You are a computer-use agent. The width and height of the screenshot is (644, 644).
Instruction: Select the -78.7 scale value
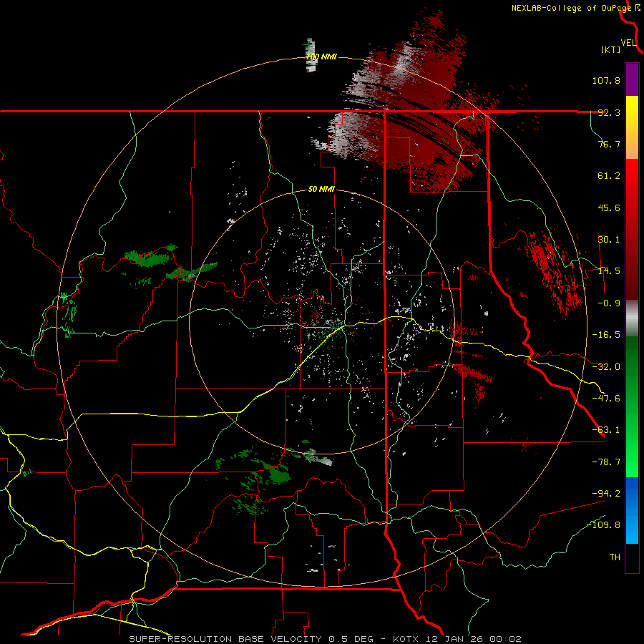tap(606, 462)
